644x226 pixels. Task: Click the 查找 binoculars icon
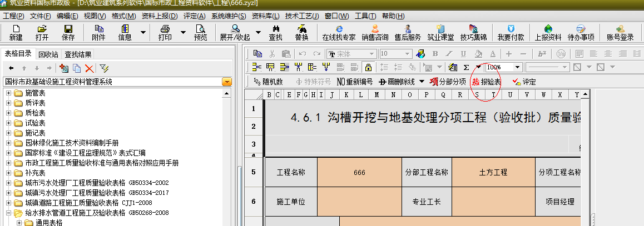click(275, 32)
